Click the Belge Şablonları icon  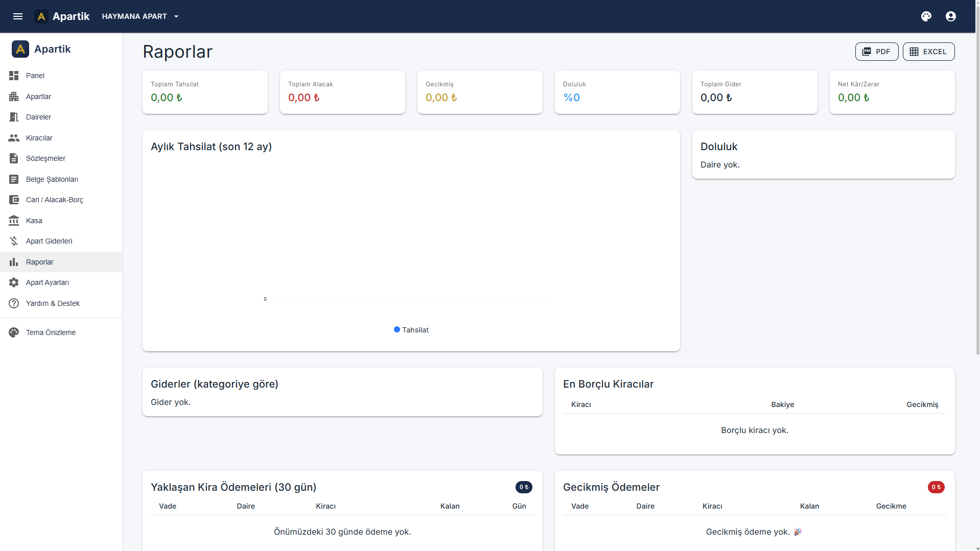(14, 179)
